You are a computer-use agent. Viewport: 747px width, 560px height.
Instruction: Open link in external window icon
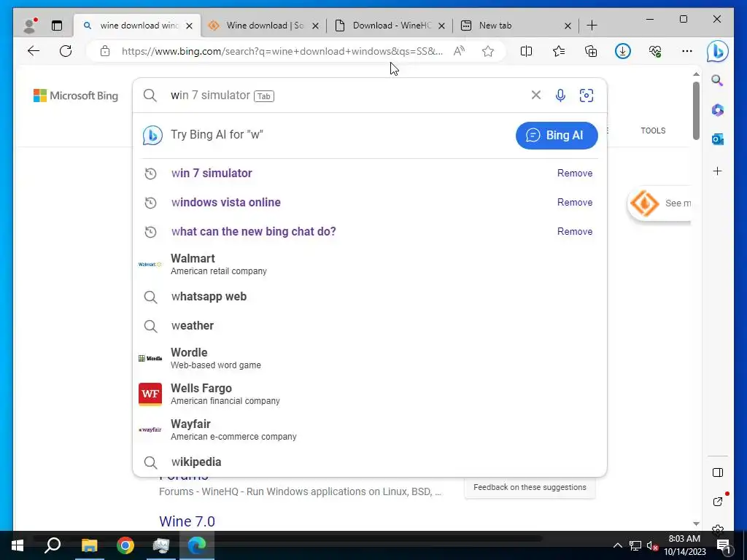(718, 502)
